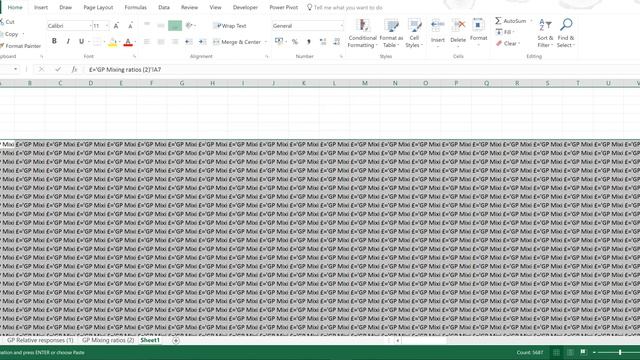Add a new sheet with plus button
Image resolution: width=640 pixels, height=360 pixels.
tap(176, 340)
